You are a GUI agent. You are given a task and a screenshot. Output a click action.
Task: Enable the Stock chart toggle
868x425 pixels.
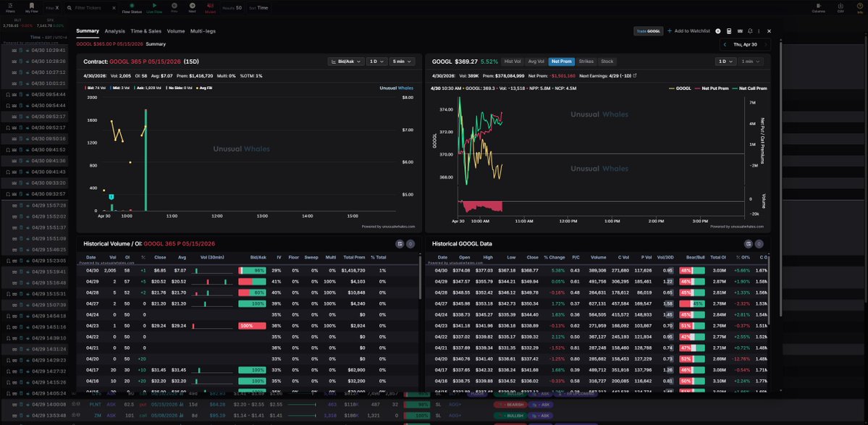pyautogui.click(x=607, y=62)
